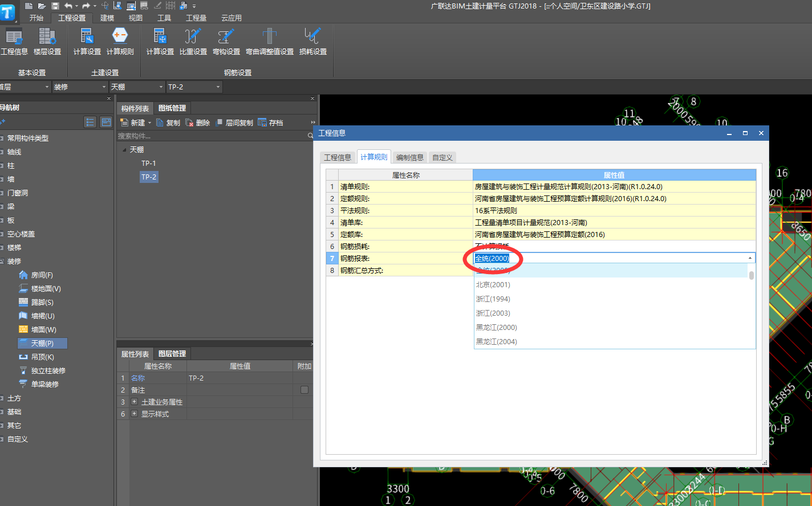
Task: Switch to 工程信息 tab in the dialog
Action: pos(338,157)
